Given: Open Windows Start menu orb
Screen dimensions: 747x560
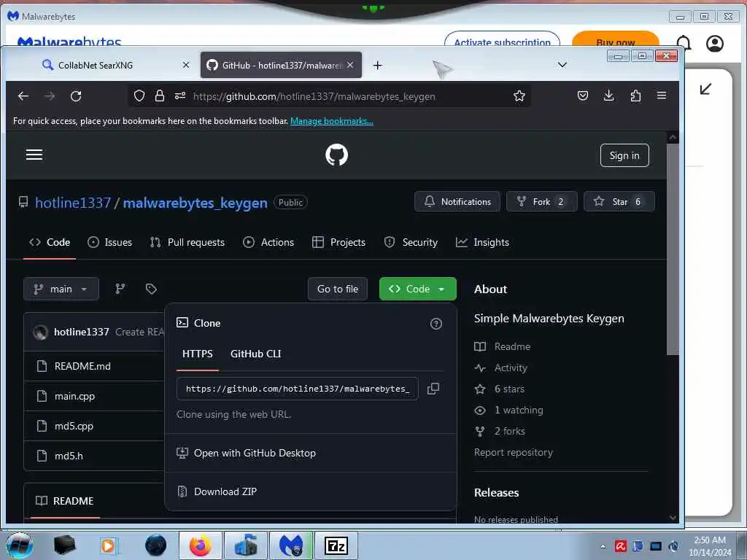Looking at the screenshot, I should click(20, 545).
